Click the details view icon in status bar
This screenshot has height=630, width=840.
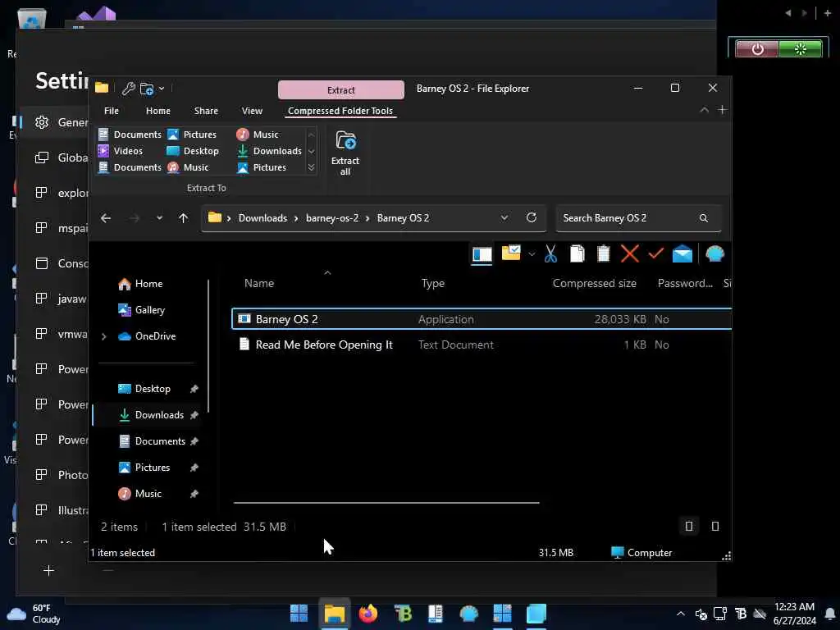coord(689,527)
